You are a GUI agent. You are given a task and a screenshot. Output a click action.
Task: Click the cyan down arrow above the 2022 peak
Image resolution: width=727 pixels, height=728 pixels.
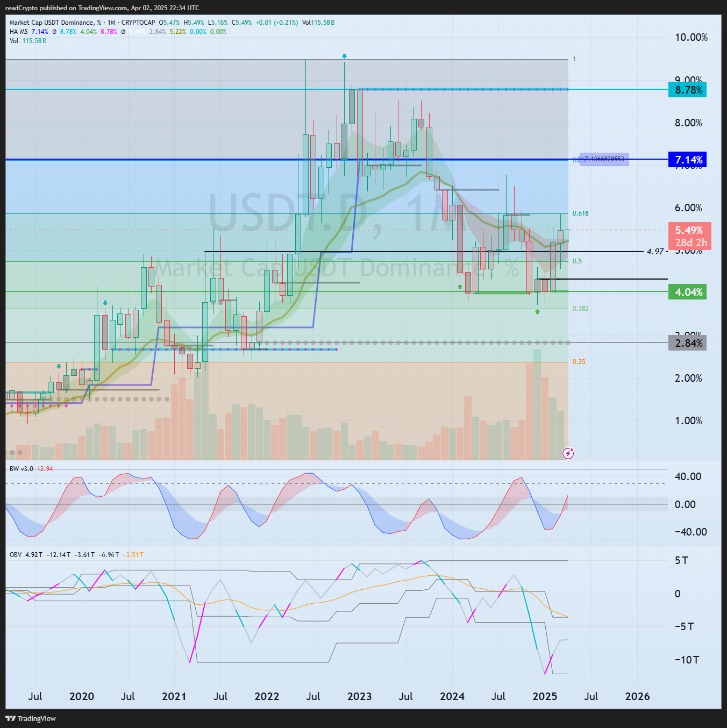344,56
